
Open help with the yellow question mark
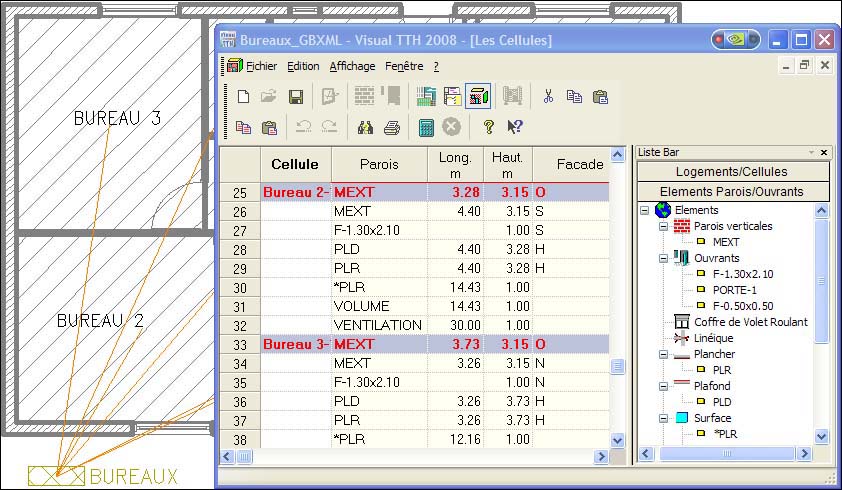488,127
